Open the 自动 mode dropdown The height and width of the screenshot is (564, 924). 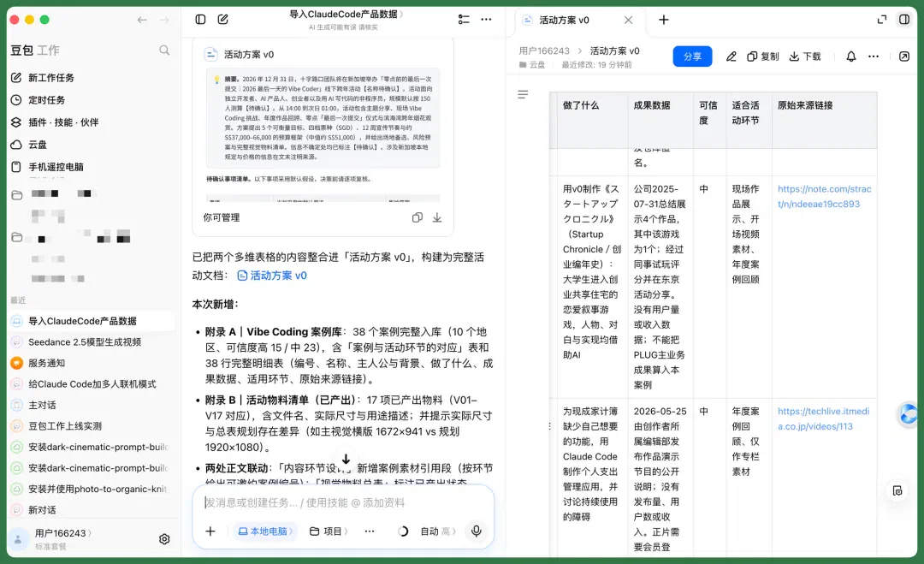tap(438, 531)
